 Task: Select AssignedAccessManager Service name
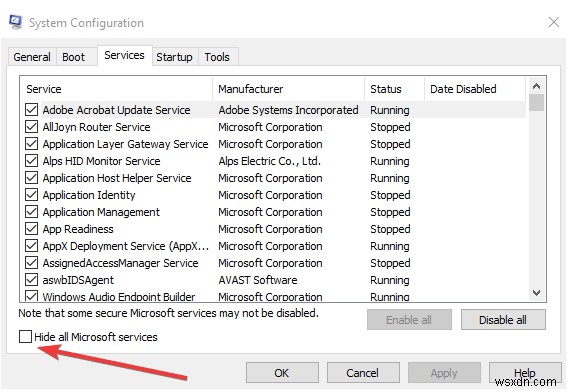(x=120, y=263)
